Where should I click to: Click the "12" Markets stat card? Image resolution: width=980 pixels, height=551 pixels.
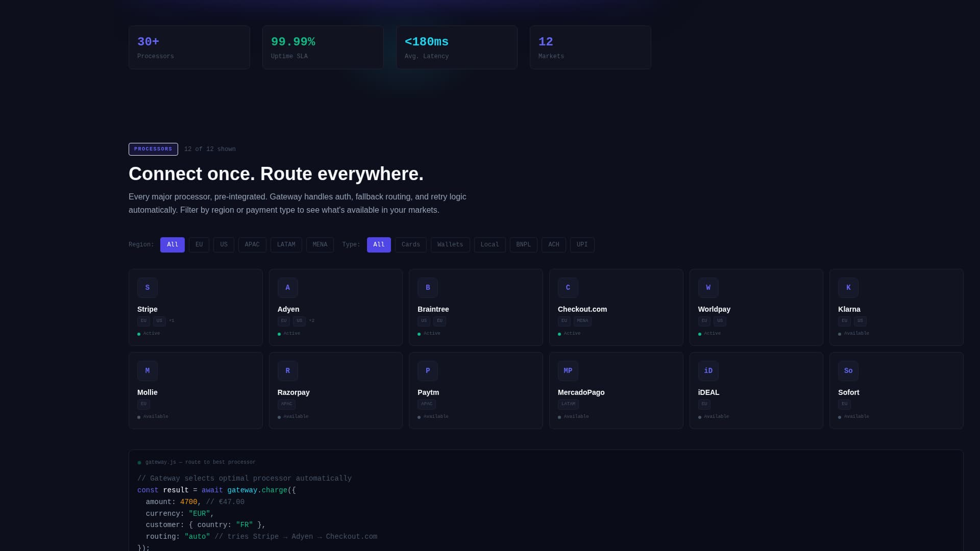pos(591,47)
